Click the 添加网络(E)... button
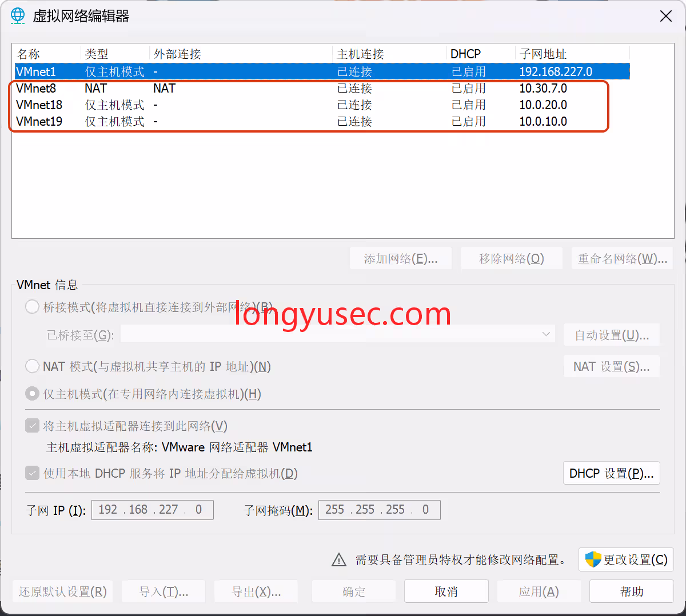 coord(401,258)
